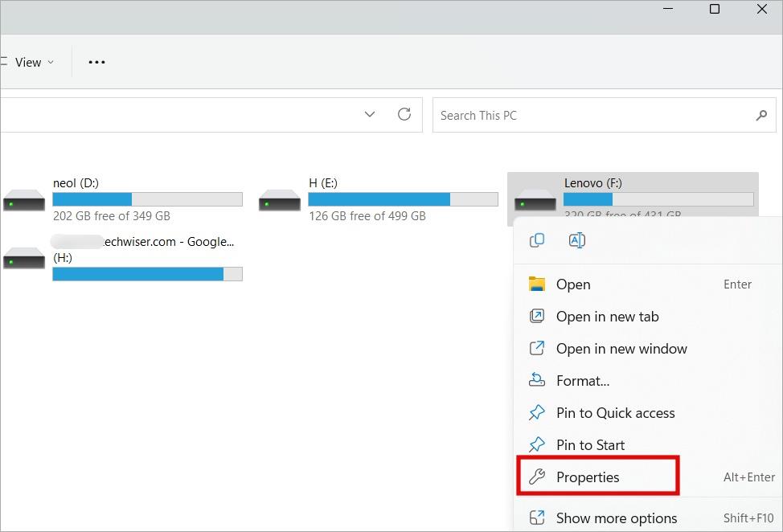Image resolution: width=783 pixels, height=532 pixels.
Task: Select the Lenovo (F:) drive icon
Action: tap(535, 200)
